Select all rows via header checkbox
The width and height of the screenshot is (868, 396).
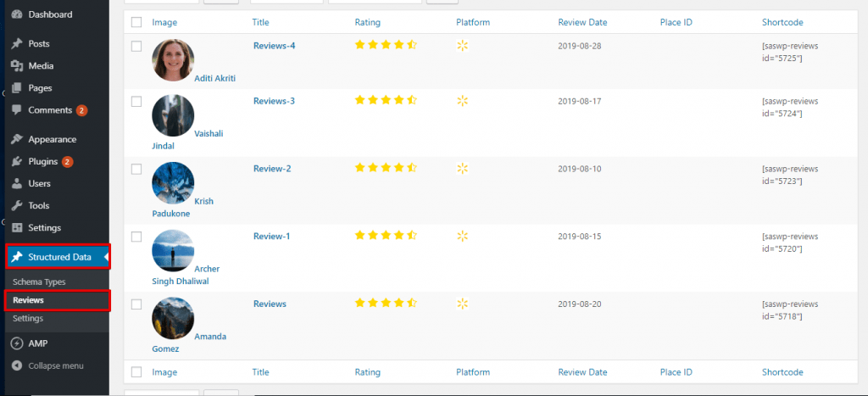[x=136, y=23]
